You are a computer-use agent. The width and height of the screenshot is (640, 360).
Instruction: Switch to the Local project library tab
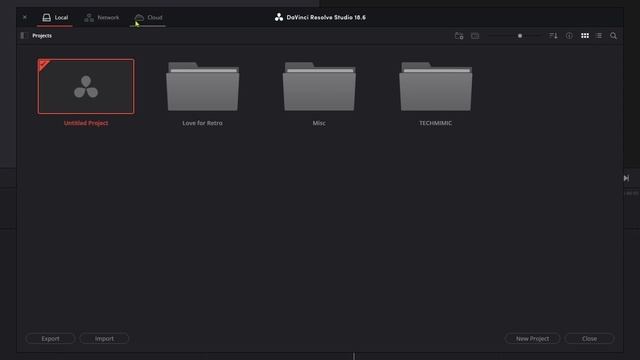(x=55, y=18)
